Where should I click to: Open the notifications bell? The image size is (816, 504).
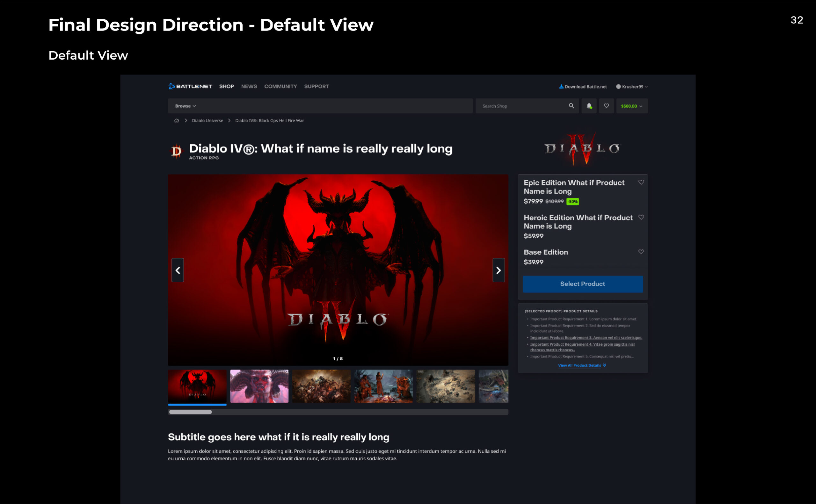(x=589, y=106)
